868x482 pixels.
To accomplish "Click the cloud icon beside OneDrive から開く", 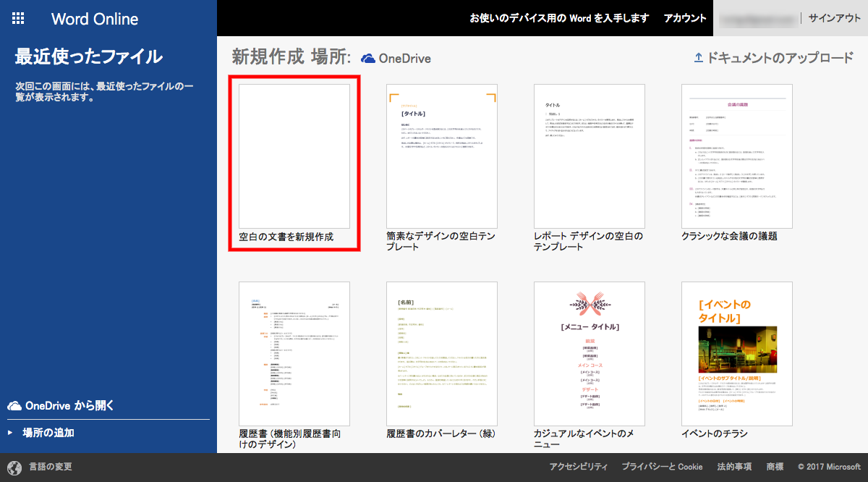I will click(14, 406).
